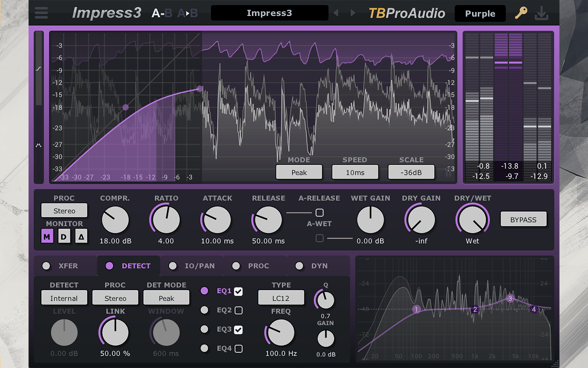Open the Purple theme dropdown
The image size is (588, 368).
tap(480, 13)
